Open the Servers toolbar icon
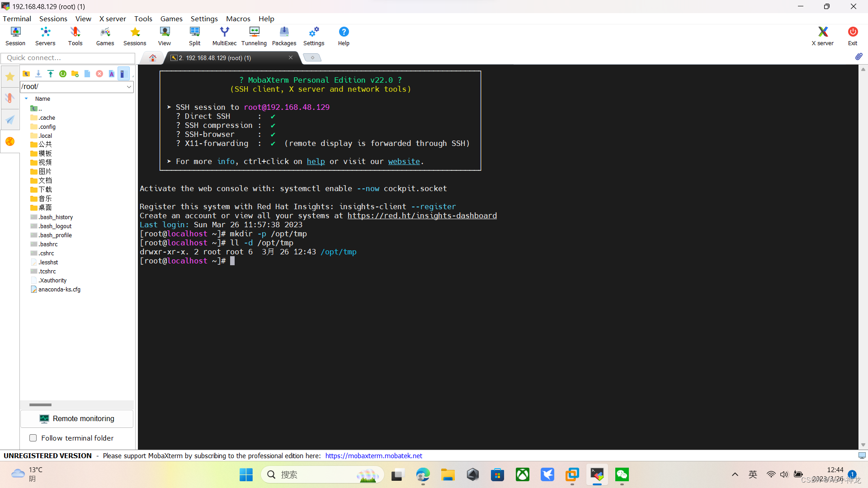 [45, 36]
